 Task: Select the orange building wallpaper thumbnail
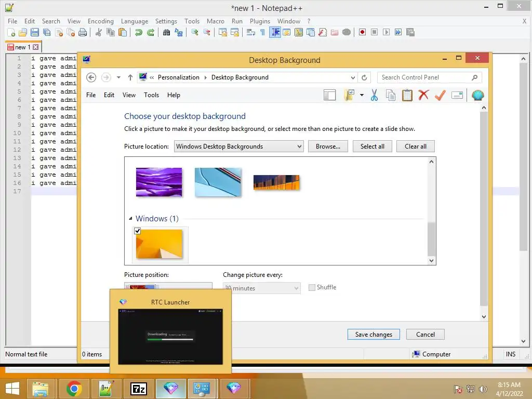pos(276,182)
